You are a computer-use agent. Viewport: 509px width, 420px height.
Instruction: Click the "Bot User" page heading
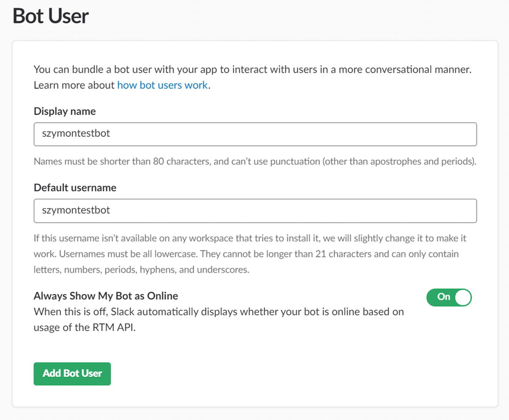coord(51,16)
